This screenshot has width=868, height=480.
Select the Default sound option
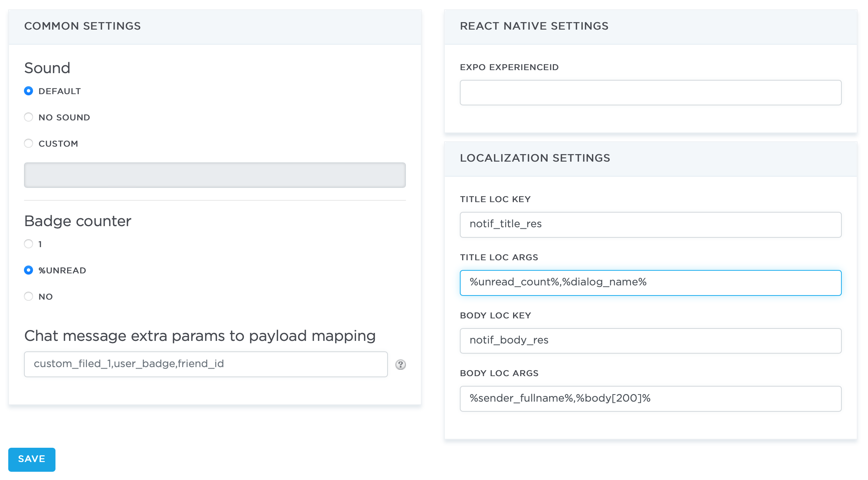[x=28, y=91]
